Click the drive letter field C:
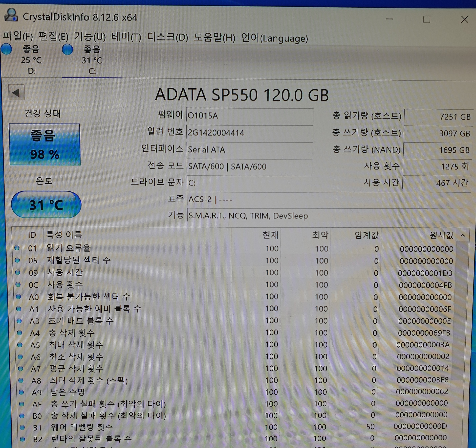 (249, 183)
